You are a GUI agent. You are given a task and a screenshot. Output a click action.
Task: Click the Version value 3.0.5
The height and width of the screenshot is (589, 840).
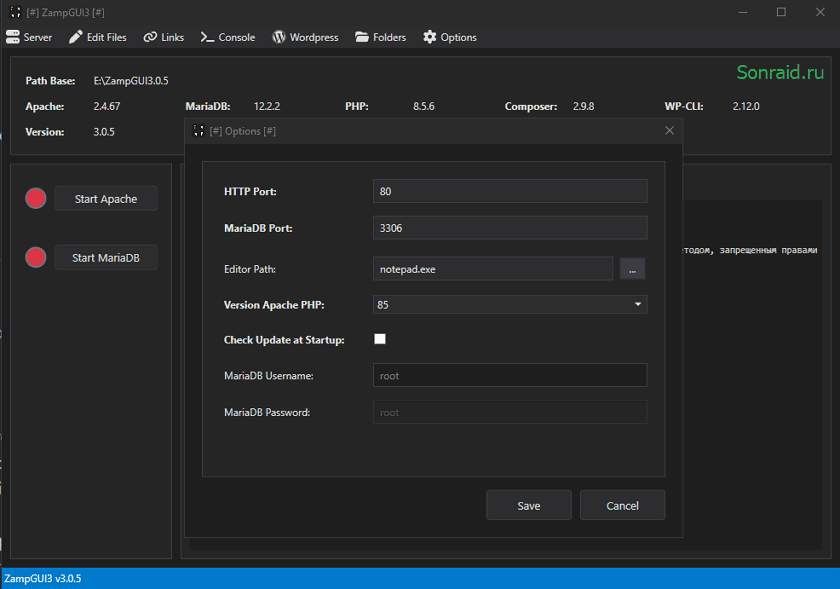(x=104, y=132)
